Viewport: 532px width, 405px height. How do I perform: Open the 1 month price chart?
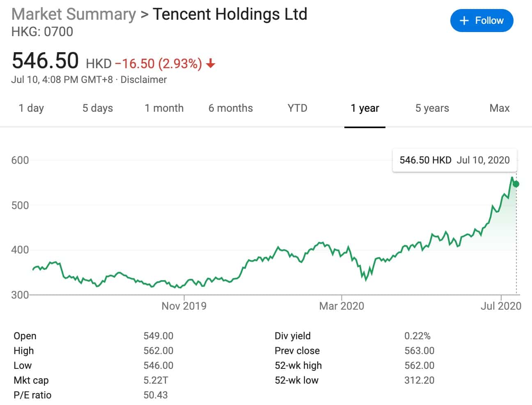[x=164, y=108]
